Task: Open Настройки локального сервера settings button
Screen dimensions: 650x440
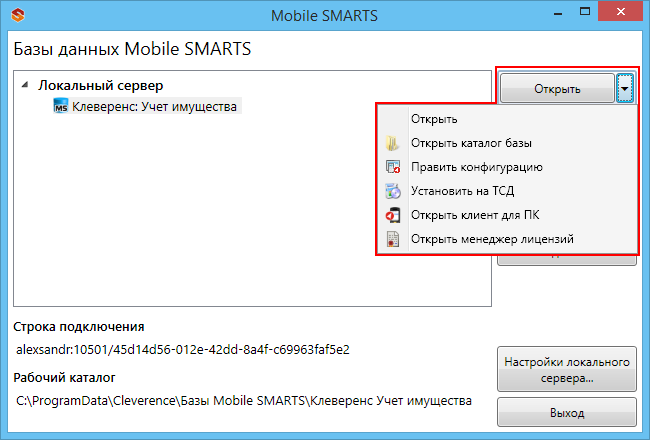Action: [567, 370]
